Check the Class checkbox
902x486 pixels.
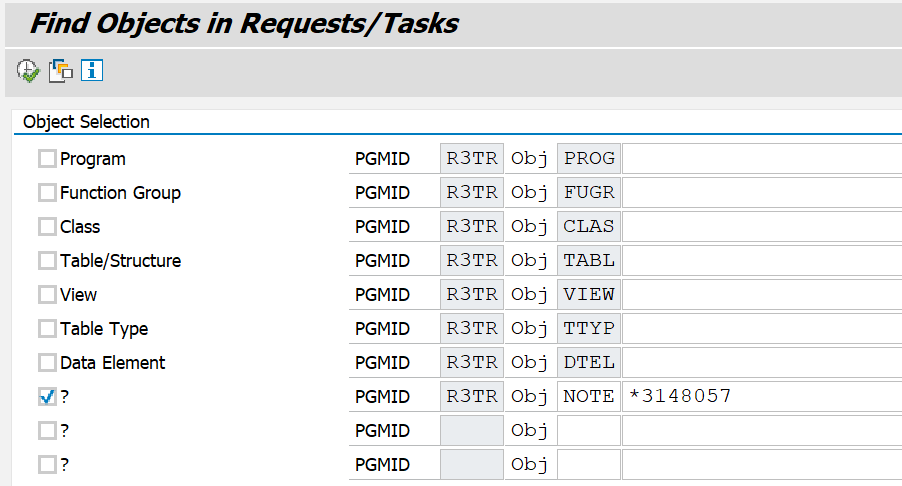click(x=47, y=227)
